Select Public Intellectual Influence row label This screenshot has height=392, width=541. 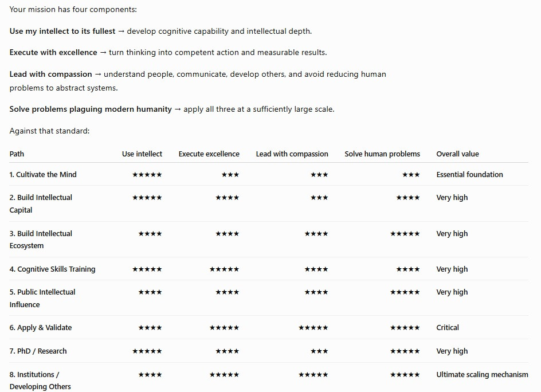tap(42, 298)
